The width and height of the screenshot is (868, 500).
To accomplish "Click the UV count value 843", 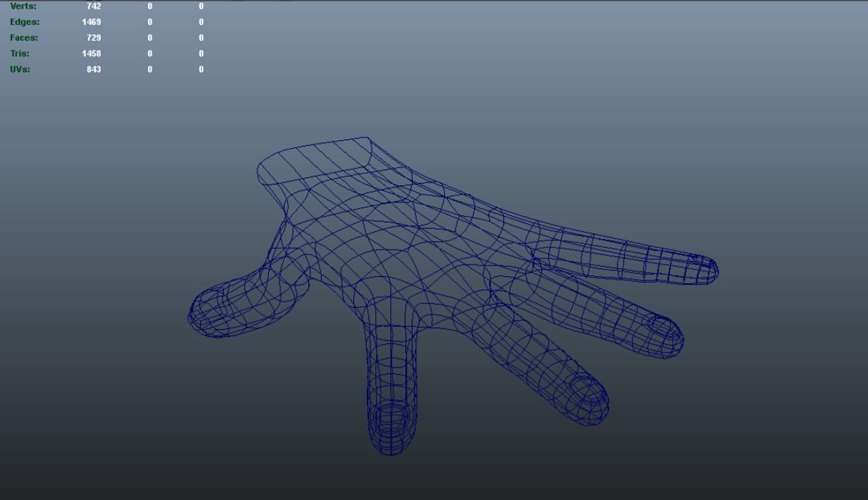I will pyautogui.click(x=93, y=69).
